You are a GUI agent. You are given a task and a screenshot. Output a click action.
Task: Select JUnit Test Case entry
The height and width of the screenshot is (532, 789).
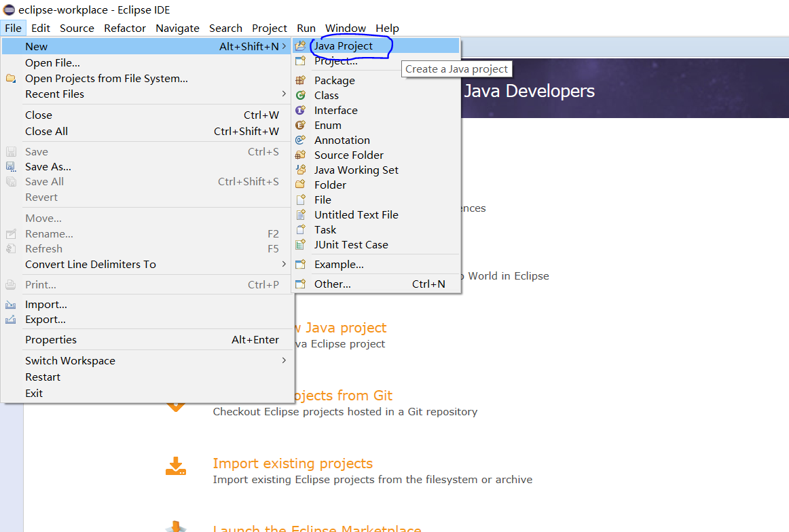[x=376, y=245]
